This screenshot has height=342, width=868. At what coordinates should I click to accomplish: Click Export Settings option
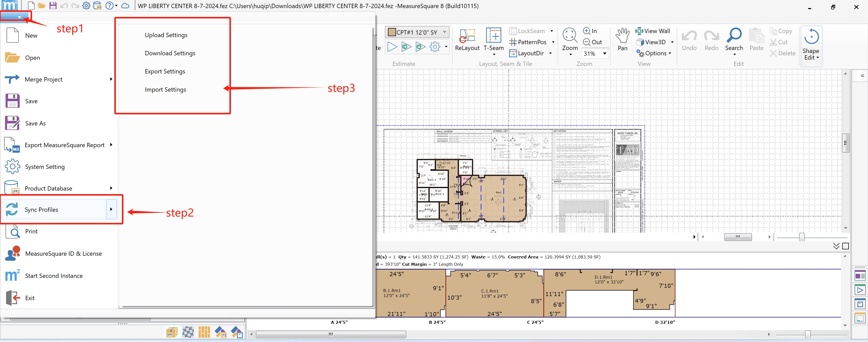coord(165,71)
